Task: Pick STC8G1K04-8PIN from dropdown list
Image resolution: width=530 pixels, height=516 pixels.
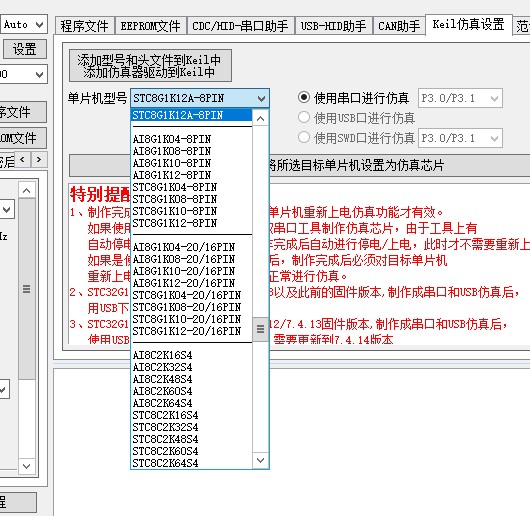Action: coord(191,187)
